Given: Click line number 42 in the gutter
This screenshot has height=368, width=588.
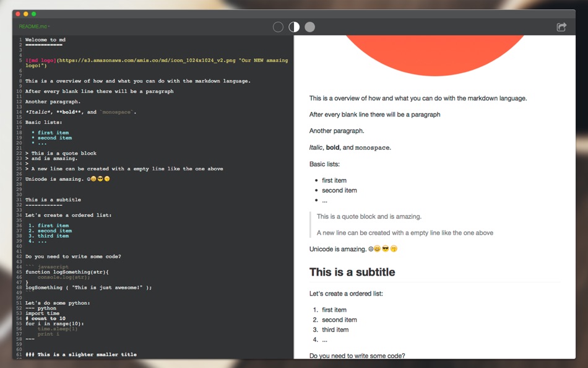Looking at the screenshot, I should [19, 256].
